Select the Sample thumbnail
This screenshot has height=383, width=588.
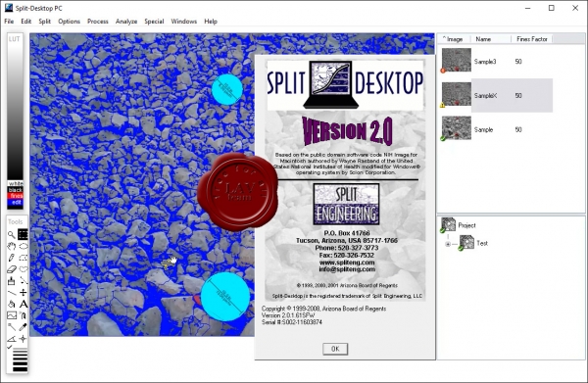[x=457, y=127]
